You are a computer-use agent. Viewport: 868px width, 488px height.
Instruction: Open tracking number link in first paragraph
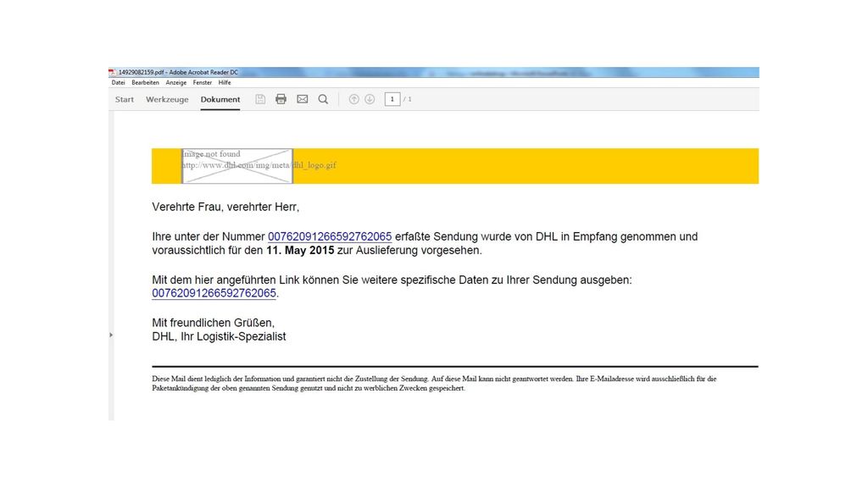pyautogui.click(x=330, y=237)
